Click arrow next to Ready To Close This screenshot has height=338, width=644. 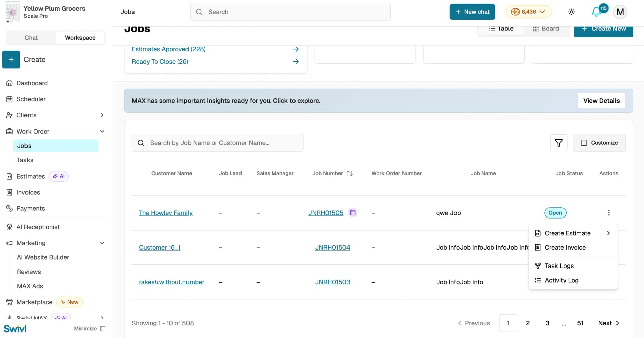tap(296, 62)
